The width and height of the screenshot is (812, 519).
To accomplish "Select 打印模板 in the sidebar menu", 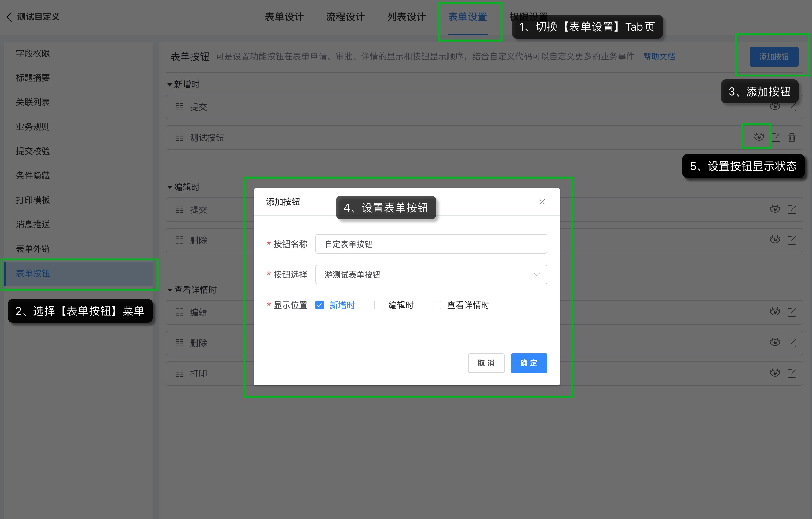I will [33, 200].
